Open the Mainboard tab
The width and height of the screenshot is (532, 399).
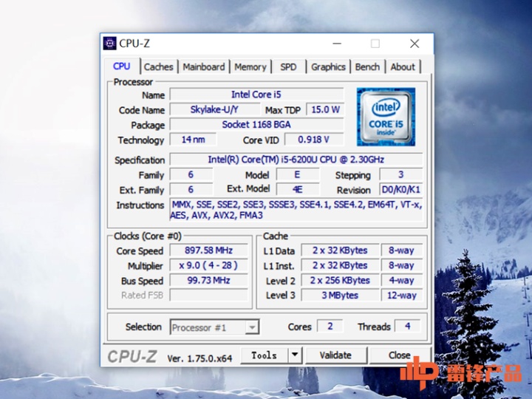click(x=204, y=66)
